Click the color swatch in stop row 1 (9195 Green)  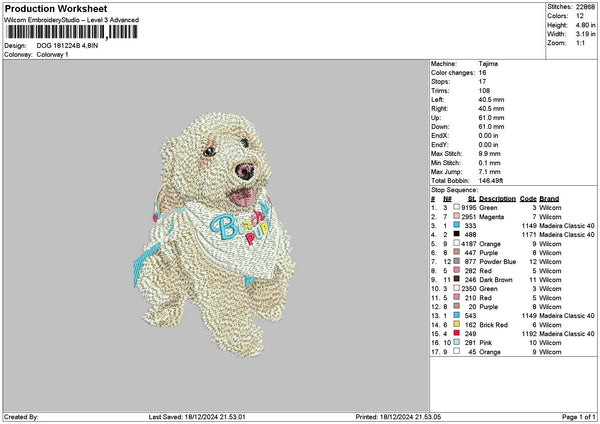(457, 207)
